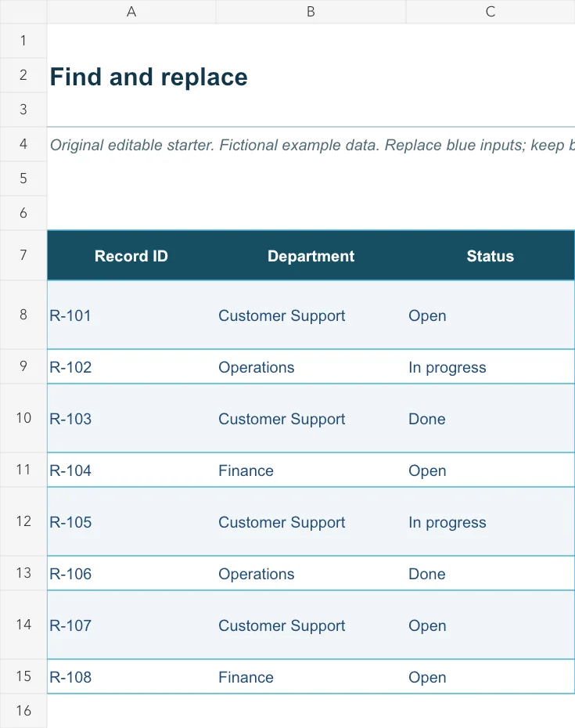Select cell containing R-108
The width and height of the screenshot is (575, 728).
(131, 676)
